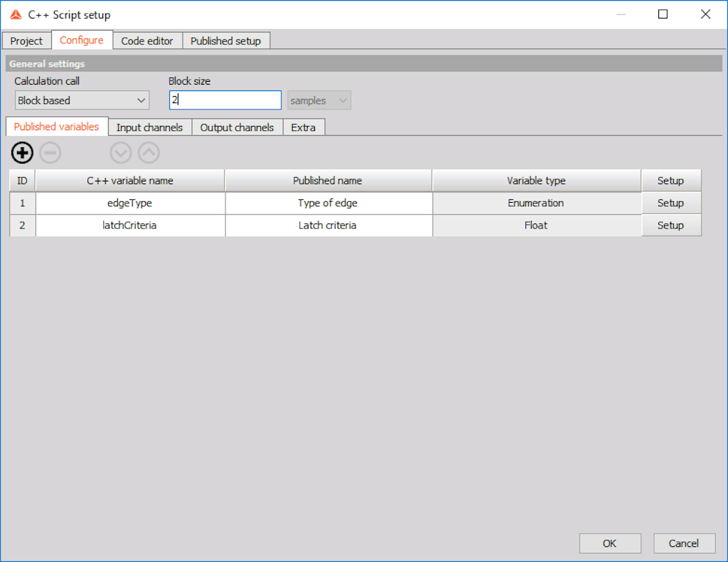The height and width of the screenshot is (562, 728).
Task: Click the Published name column header
Action: point(328,181)
